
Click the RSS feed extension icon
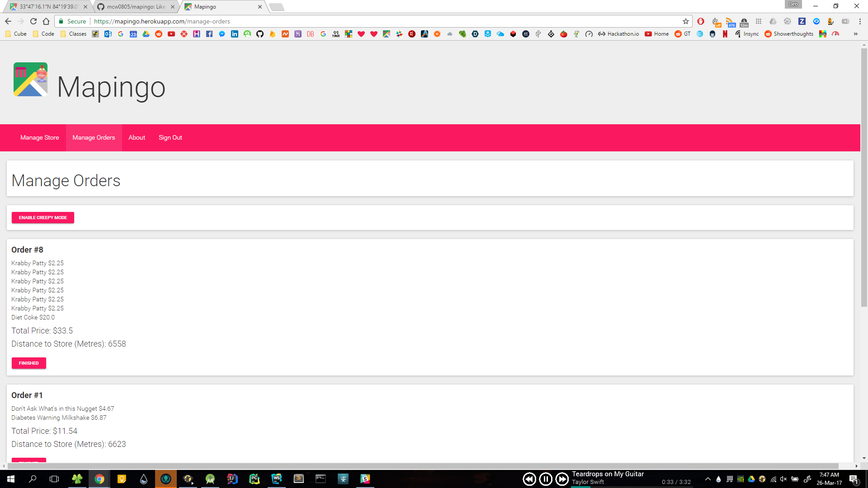[730, 21]
